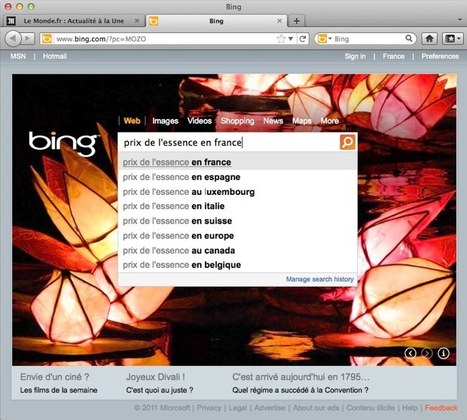Click "Joyeux Divali !" heading
The image size is (467, 420).
point(155,377)
